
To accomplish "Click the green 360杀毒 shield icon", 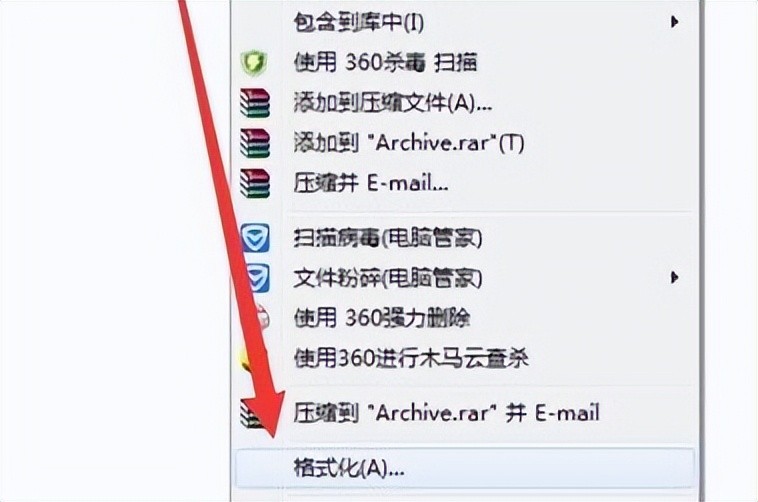I will pos(254,62).
